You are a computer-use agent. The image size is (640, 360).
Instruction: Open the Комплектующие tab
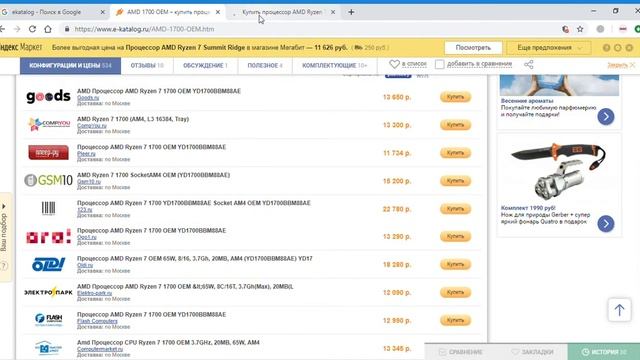(x=334, y=65)
